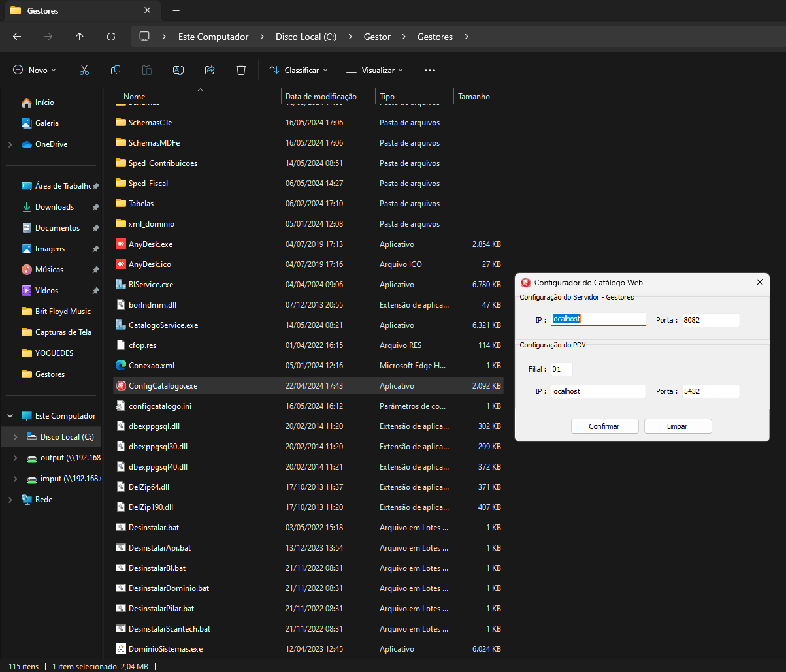
Task: Click the Delete trash can icon
Action: coord(241,70)
